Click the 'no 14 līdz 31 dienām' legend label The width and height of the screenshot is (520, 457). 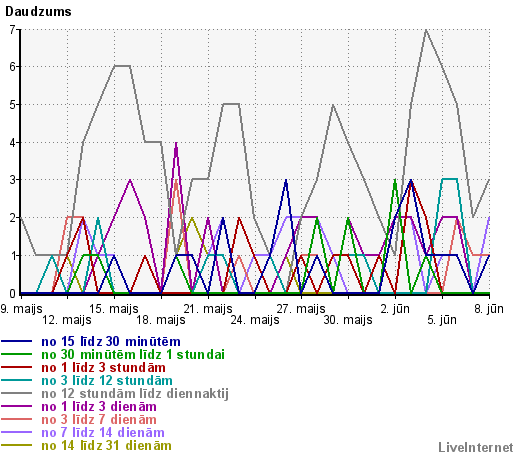pos(106,446)
